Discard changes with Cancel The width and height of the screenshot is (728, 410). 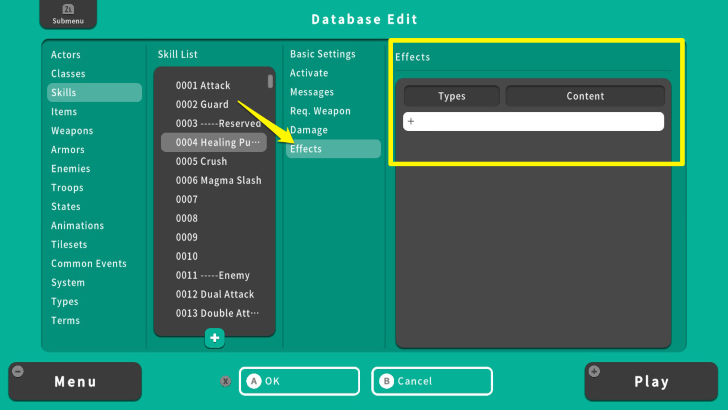click(x=432, y=381)
